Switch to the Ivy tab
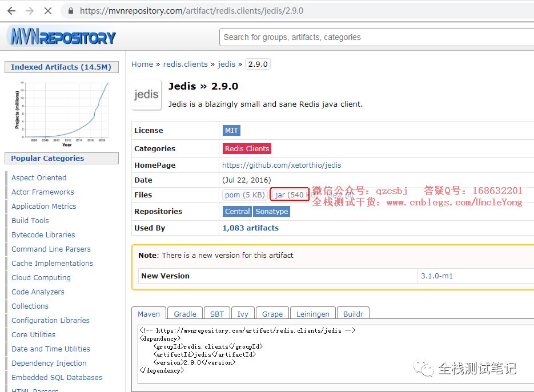Image resolution: width=534 pixels, height=392 pixels. click(243, 314)
